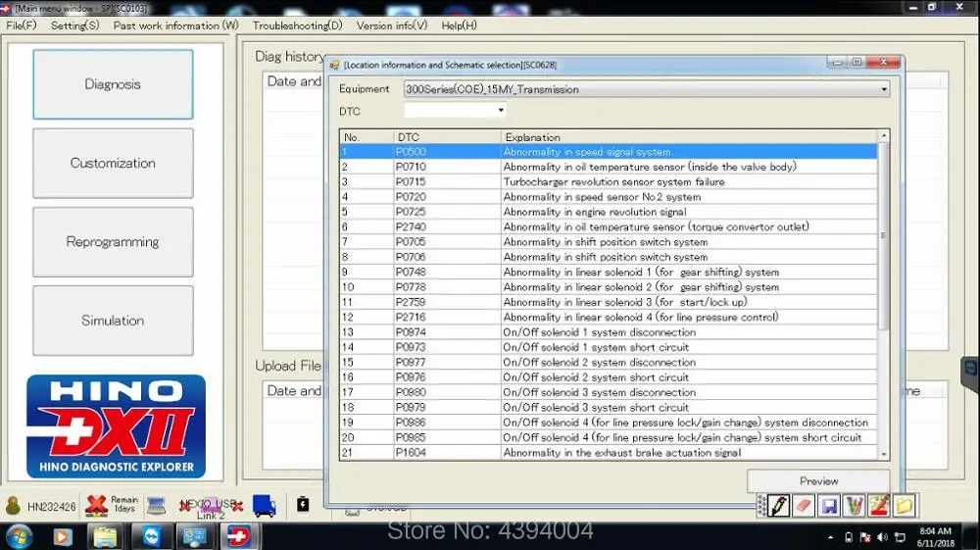Select row P0705 shift position switch

pos(609,242)
